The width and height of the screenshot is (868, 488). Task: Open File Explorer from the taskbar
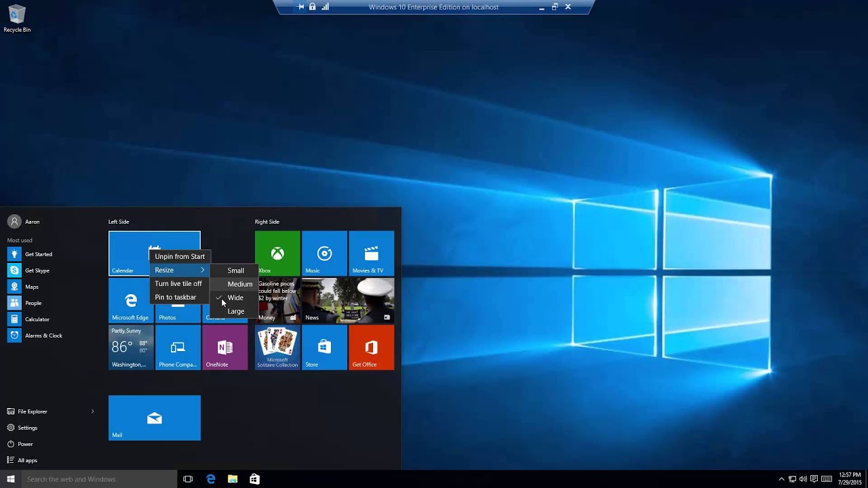pyautogui.click(x=233, y=479)
